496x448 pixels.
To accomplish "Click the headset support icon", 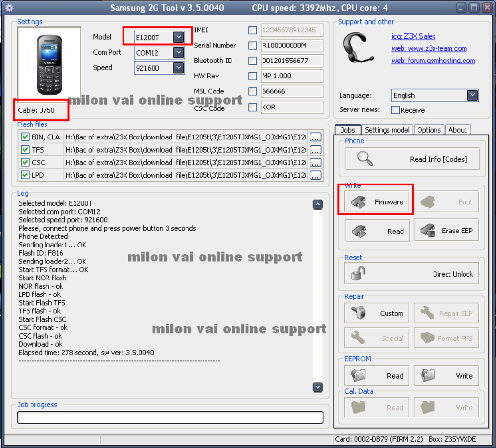I will (x=358, y=47).
